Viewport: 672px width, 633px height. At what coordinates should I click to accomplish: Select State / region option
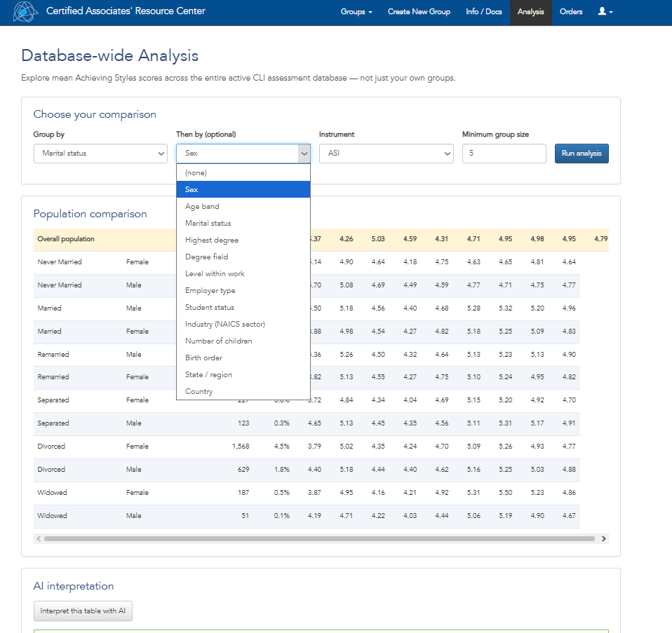point(243,374)
